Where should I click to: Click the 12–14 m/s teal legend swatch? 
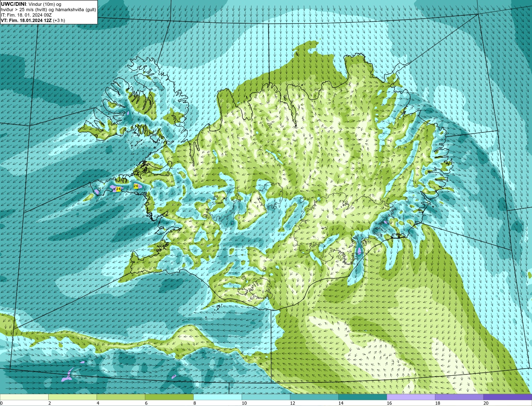point(314,397)
